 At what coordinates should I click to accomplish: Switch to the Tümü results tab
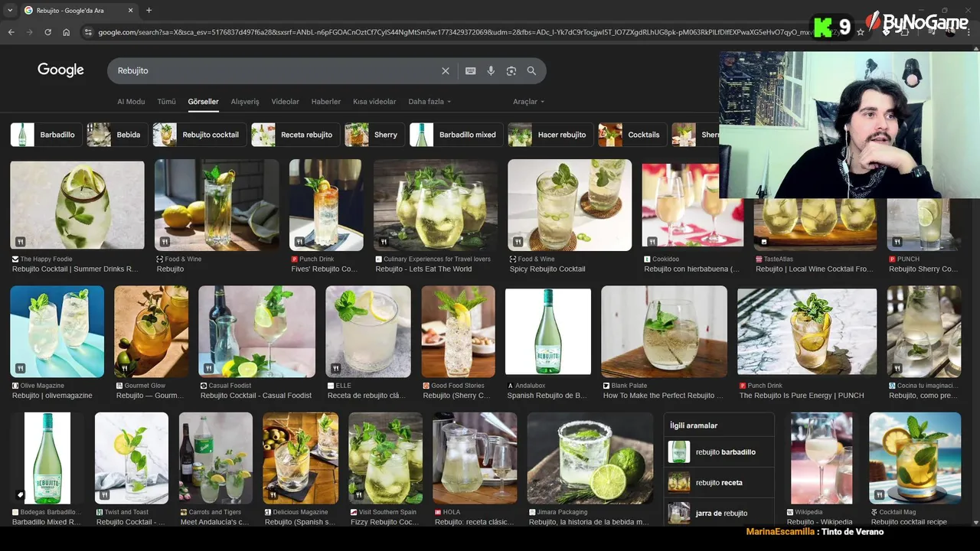[x=166, y=102]
